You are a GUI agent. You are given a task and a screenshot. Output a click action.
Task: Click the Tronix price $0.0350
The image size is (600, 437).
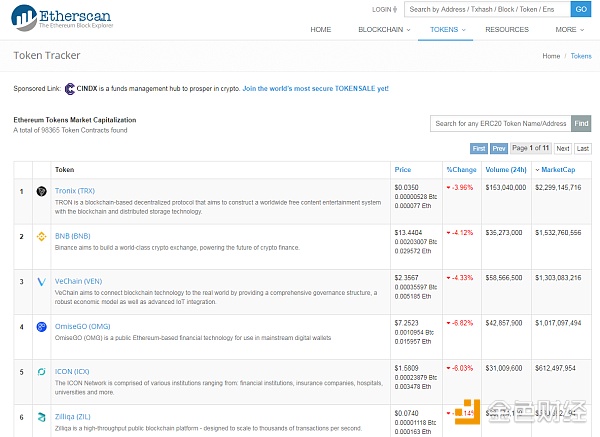[x=406, y=188]
